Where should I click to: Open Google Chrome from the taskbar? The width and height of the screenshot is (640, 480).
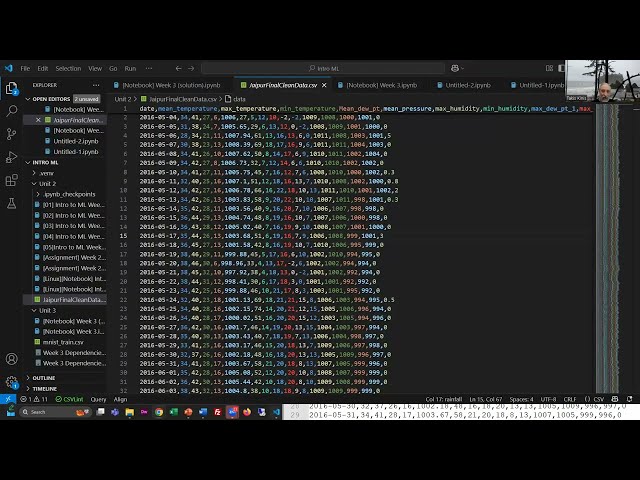point(159,412)
